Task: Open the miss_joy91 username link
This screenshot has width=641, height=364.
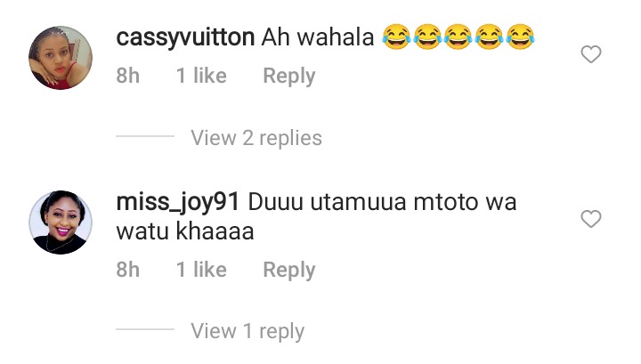Action: pyautogui.click(x=178, y=203)
